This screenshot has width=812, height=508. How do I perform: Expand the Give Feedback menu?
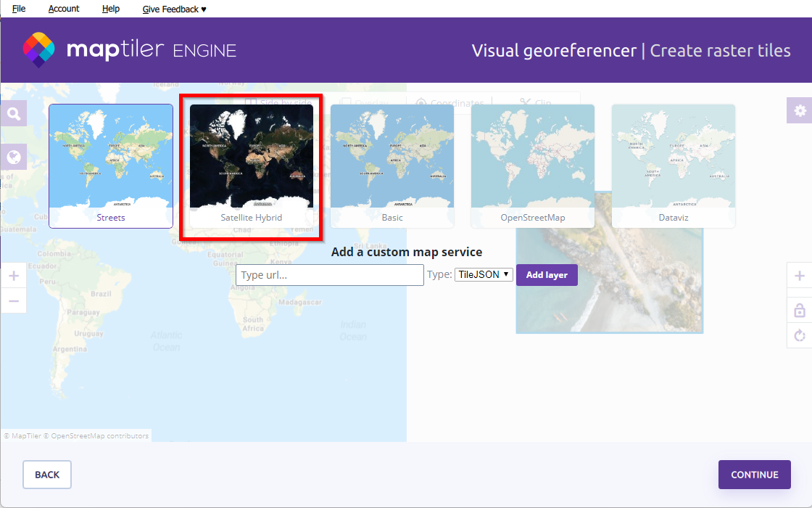(174, 9)
